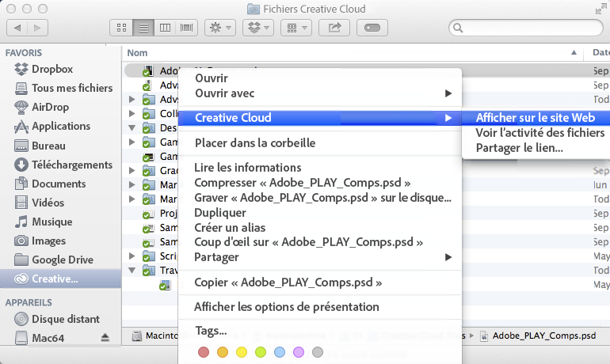Choose Copier « Adobe_PLAY_Comps.psd »
The image size is (610, 364).
point(320,282)
